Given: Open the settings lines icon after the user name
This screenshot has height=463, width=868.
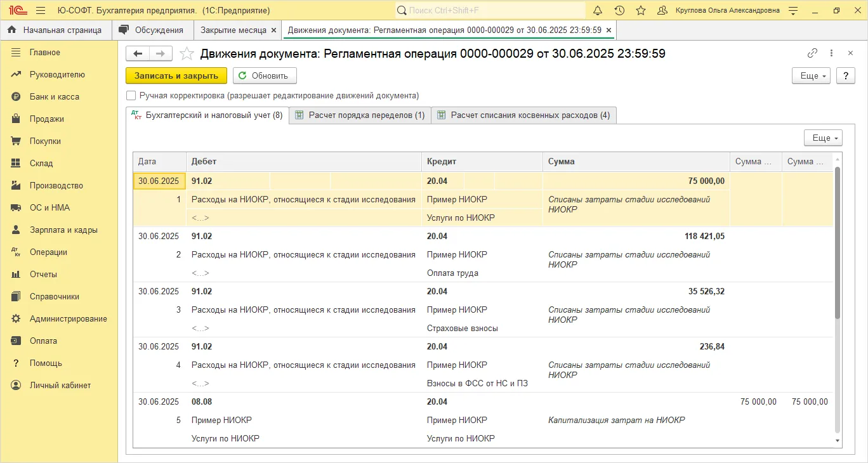Looking at the screenshot, I should point(793,11).
